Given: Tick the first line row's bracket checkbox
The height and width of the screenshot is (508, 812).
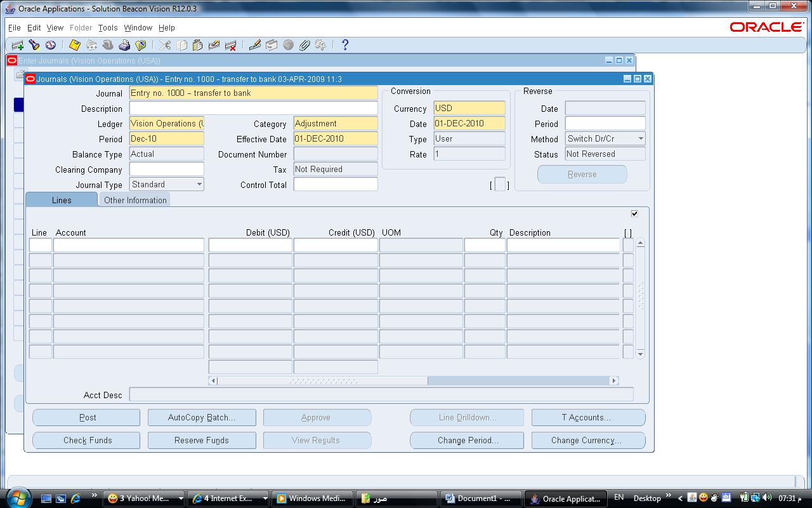Looking at the screenshot, I should coord(628,245).
